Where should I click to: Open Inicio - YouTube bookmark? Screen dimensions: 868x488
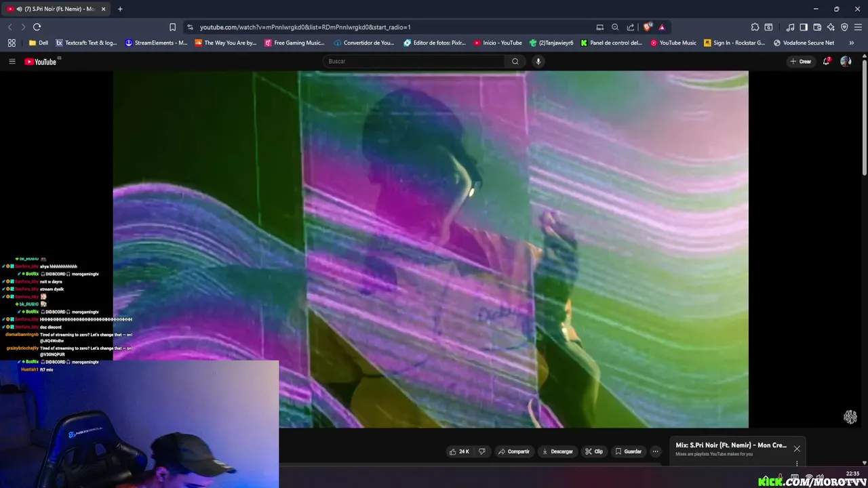(498, 43)
